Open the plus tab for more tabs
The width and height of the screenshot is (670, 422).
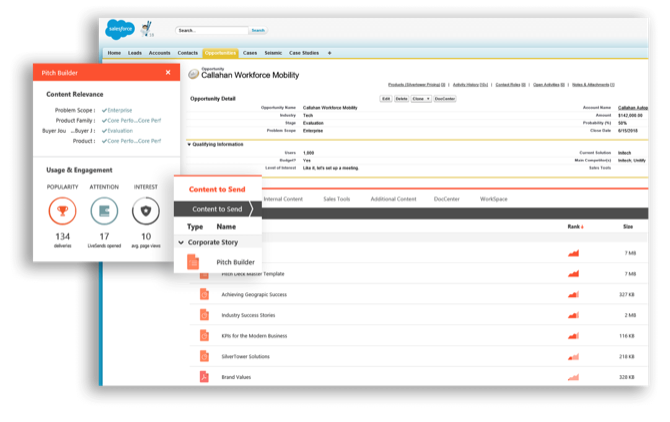[x=330, y=53]
